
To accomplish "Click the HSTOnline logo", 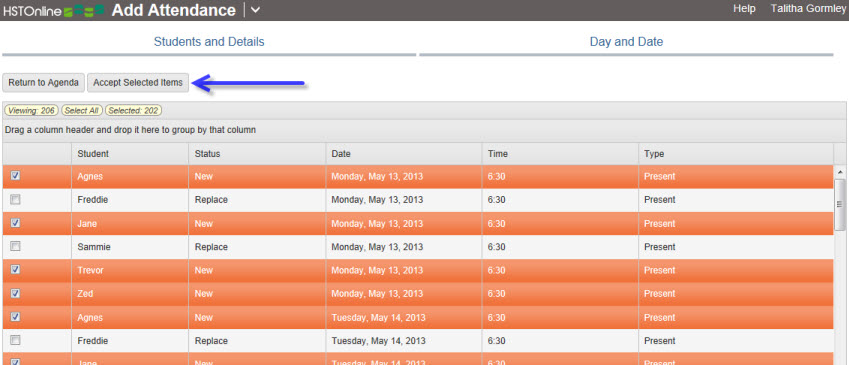I will point(54,11).
